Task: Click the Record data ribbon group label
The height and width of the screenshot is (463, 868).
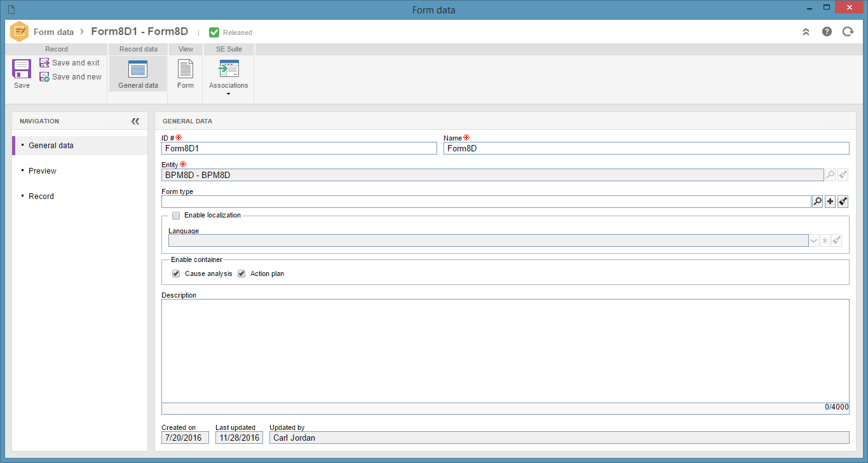Action: tap(139, 49)
